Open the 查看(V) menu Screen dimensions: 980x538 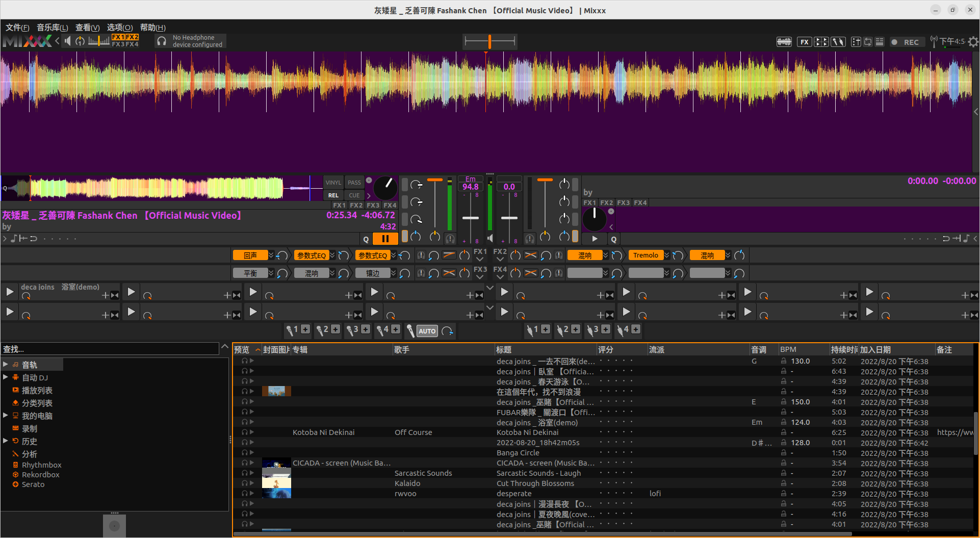tap(87, 28)
